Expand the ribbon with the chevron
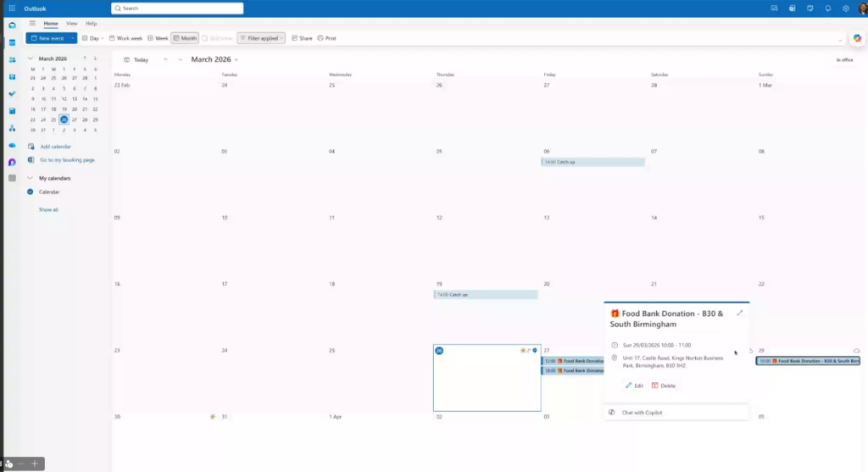This screenshot has height=472, width=868. [x=840, y=40]
